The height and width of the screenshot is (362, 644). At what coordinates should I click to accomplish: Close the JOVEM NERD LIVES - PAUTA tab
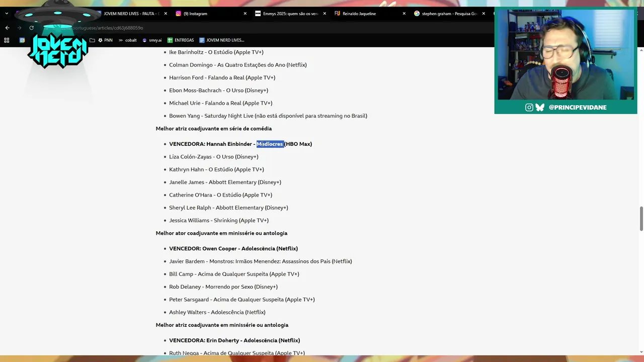[166, 14]
